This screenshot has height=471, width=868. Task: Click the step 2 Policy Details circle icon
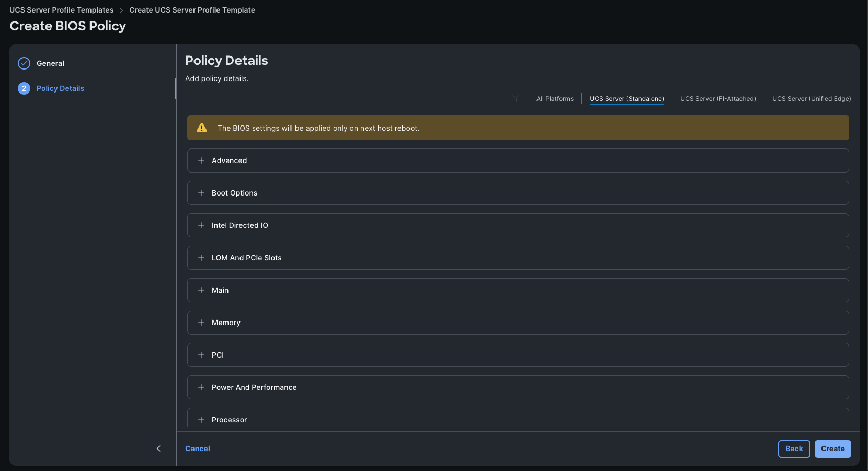pyautogui.click(x=24, y=88)
